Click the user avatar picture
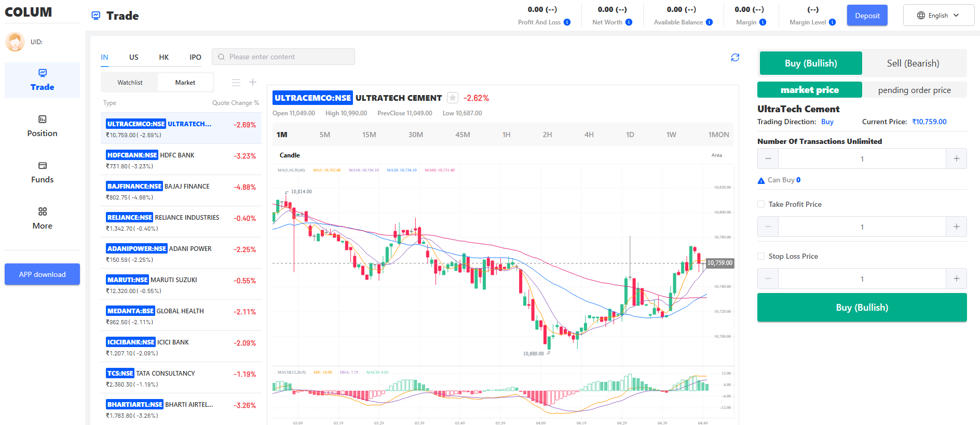Viewport: 980px width, 425px height. [x=15, y=42]
